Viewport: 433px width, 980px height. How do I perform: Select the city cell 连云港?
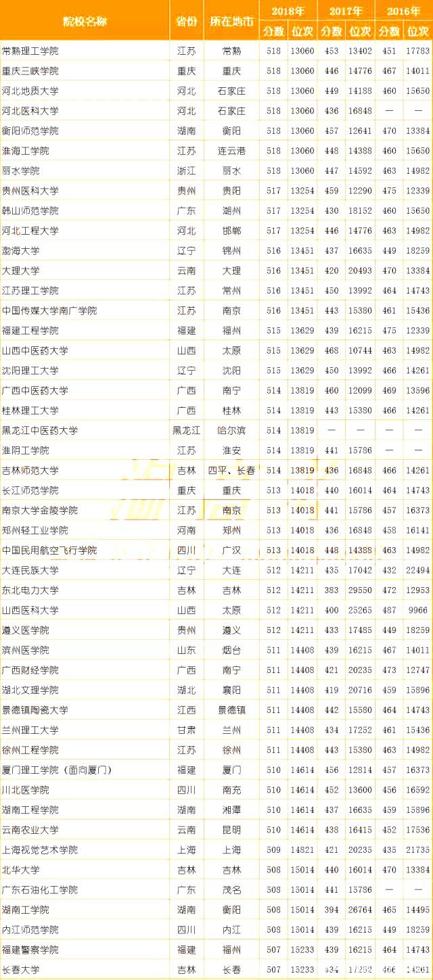[x=231, y=151]
